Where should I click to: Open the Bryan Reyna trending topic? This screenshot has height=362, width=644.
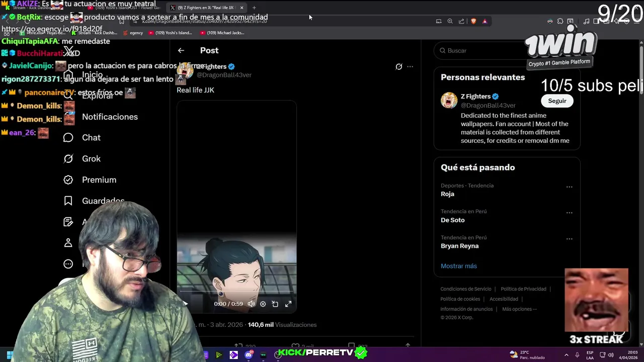(x=459, y=246)
